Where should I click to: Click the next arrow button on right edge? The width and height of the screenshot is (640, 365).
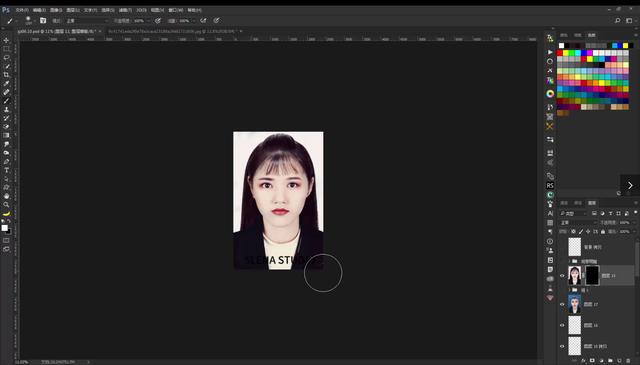coord(630,185)
